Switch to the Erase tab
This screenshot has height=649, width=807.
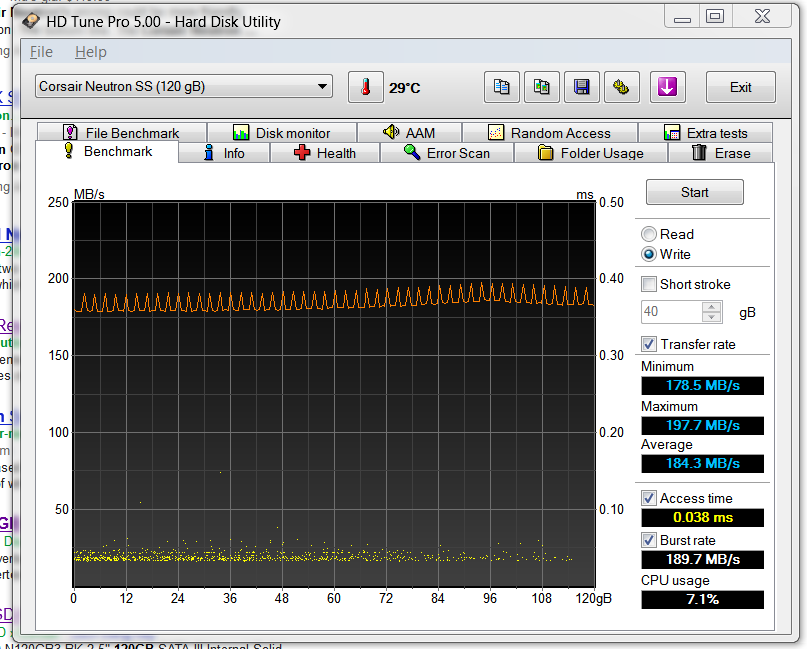(x=721, y=153)
